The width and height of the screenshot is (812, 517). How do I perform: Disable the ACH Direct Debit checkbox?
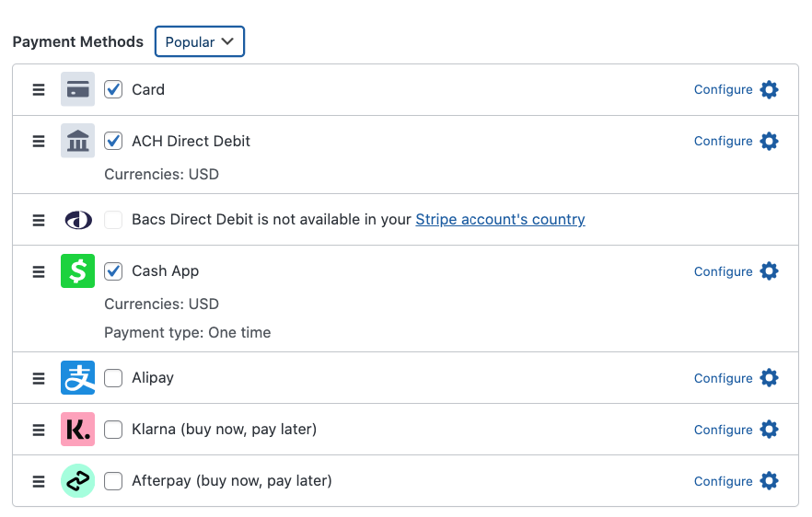tap(113, 141)
